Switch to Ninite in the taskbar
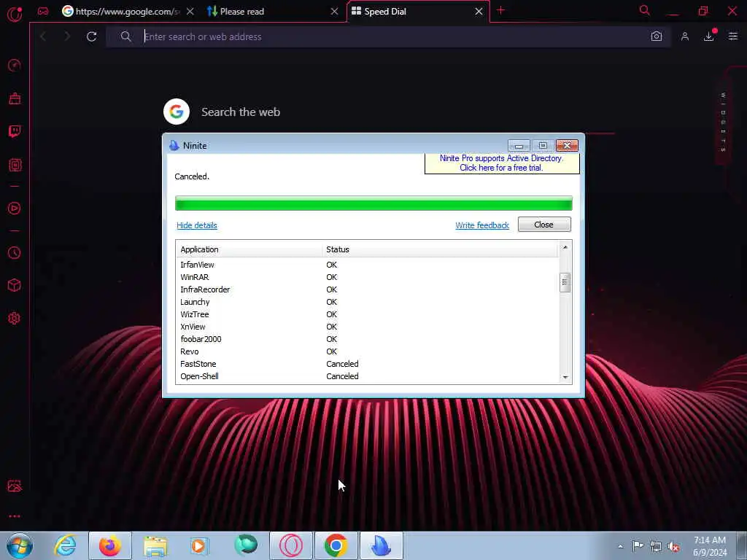This screenshot has width=747, height=560. [381, 545]
